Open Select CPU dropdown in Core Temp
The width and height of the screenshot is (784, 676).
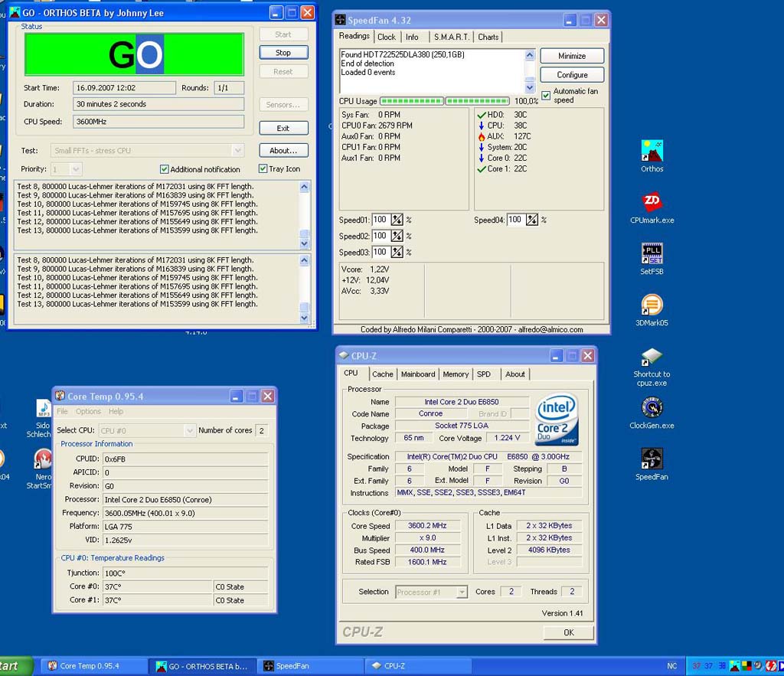189,430
